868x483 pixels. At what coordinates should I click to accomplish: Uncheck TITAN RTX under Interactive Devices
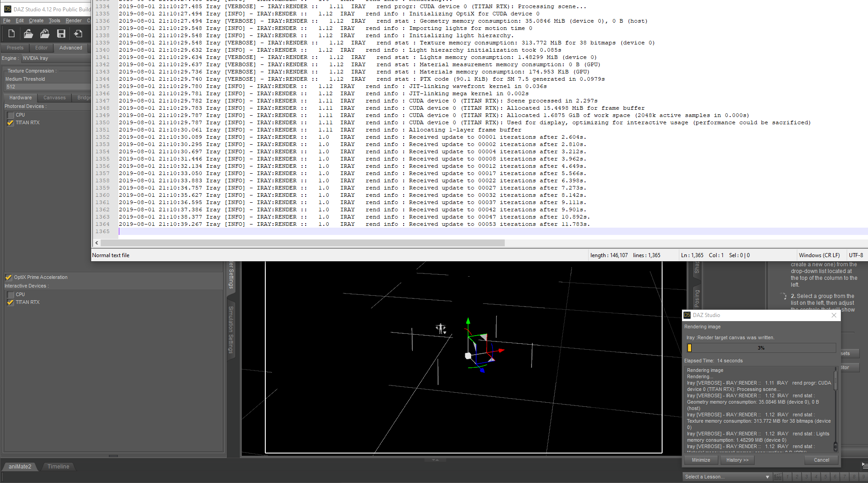[10, 302]
